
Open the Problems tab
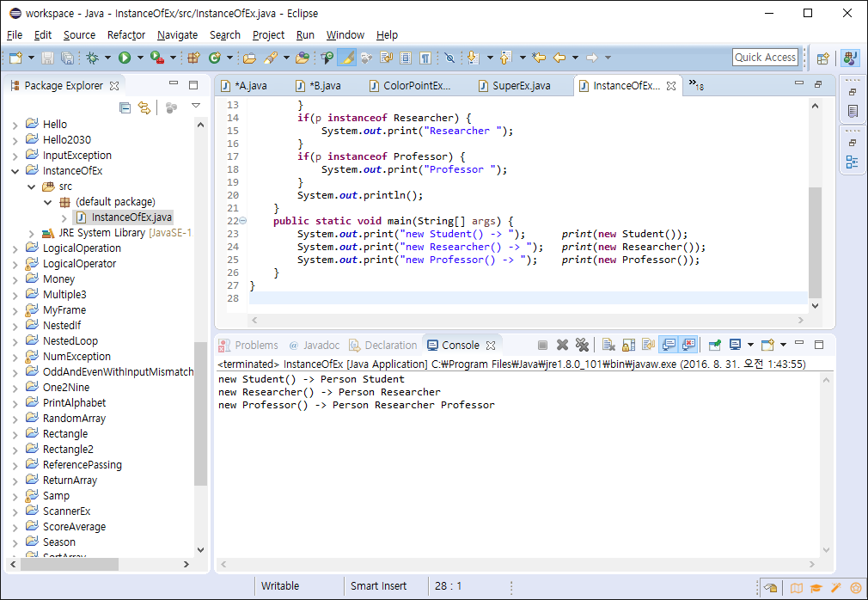pos(248,346)
